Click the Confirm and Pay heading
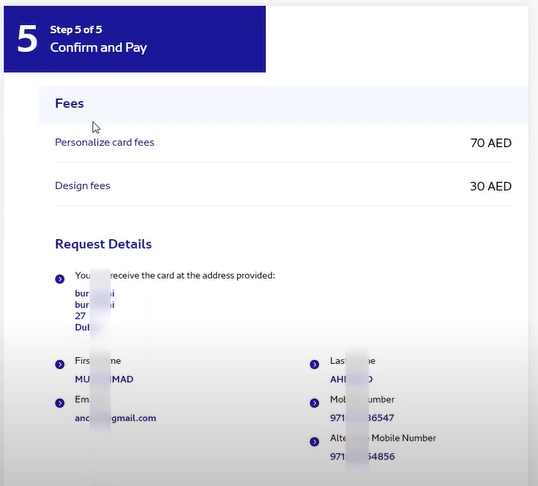This screenshot has width=538, height=486. (98, 47)
